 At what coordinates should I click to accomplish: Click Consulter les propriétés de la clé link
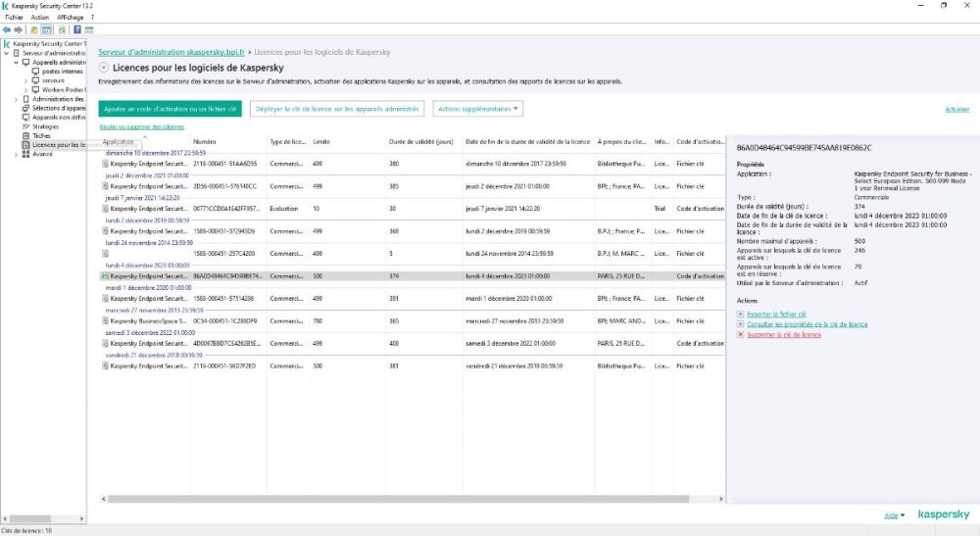coord(807,324)
